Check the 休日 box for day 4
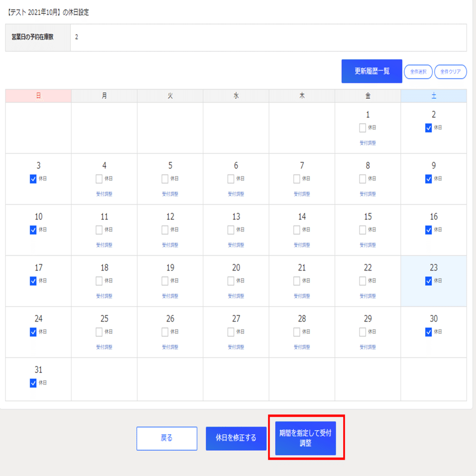This screenshot has width=476, height=476. point(99,179)
